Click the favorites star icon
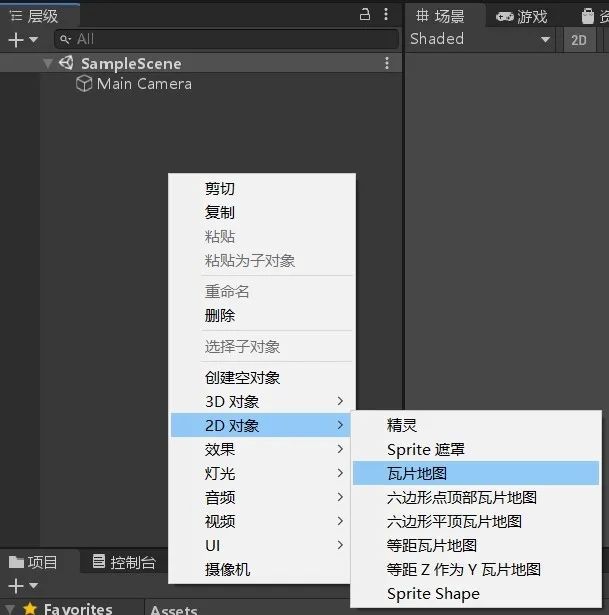Viewport: 609px width, 615px height. point(30,608)
